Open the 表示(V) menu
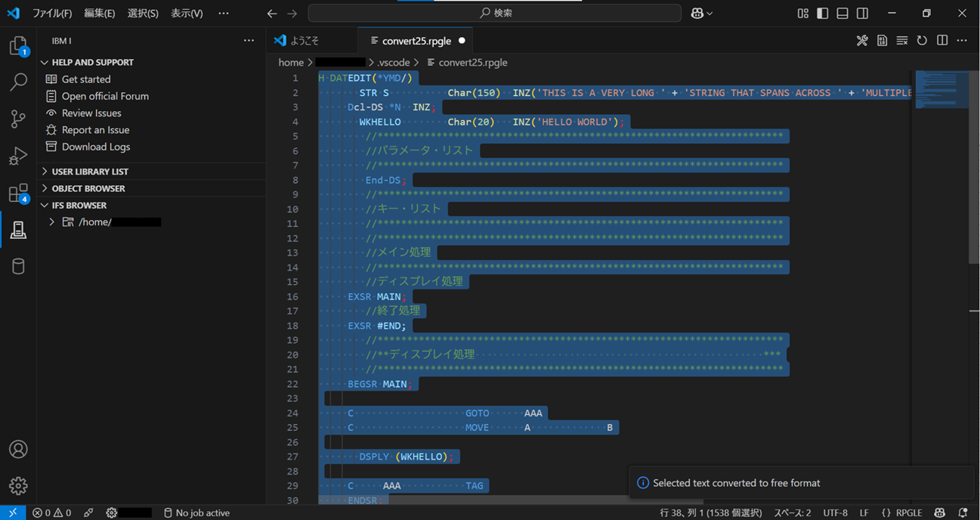The image size is (980, 520). click(187, 14)
